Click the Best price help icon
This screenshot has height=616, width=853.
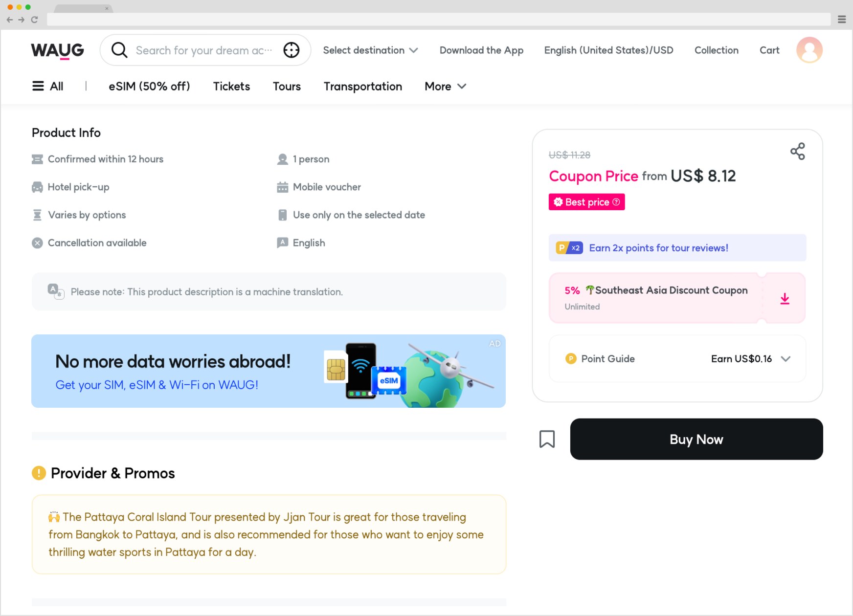616,202
